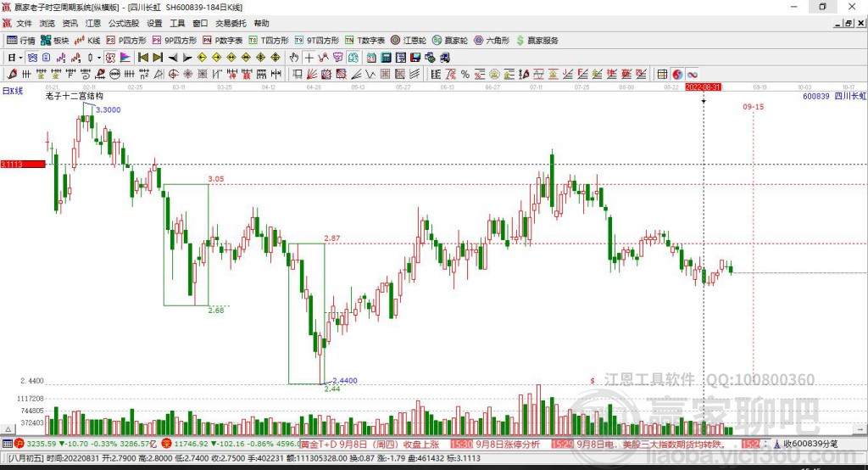Viewport: 868px width, 470px height.
Task: Open the 赢家轮 wheel tool
Action: (450, 41)
